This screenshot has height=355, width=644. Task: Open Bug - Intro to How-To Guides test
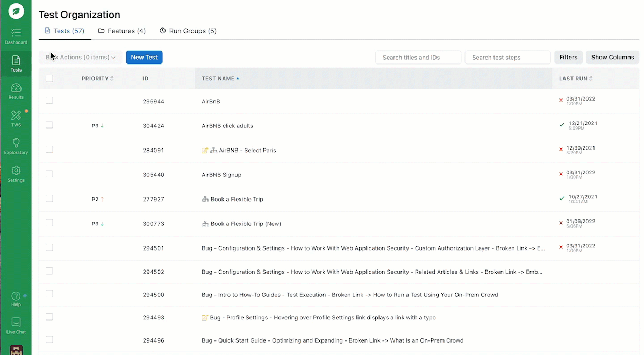coord(349,295)
